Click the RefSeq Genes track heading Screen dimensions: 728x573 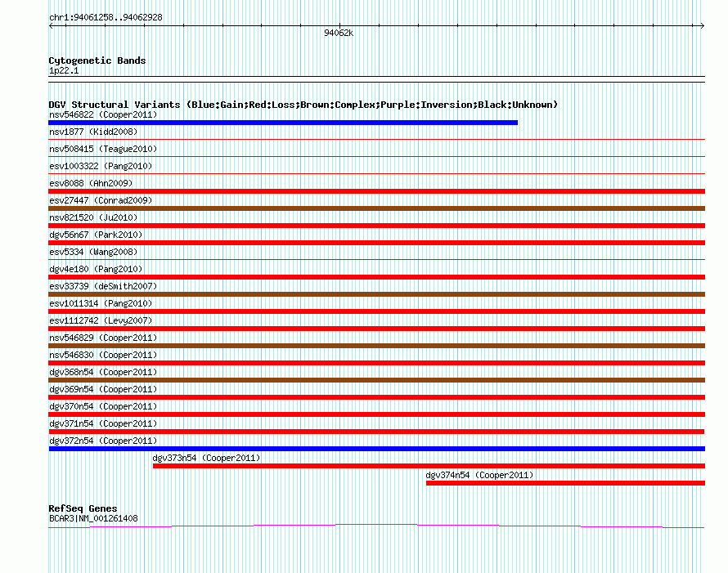[83, 508]
